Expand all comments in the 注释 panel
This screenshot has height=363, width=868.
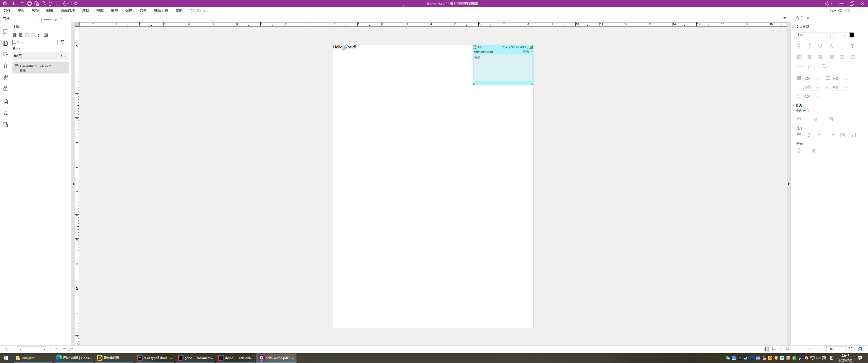coord(14,35)
